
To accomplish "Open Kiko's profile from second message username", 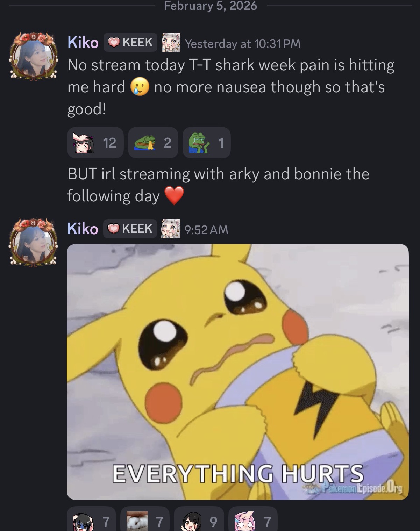I will click(83, 229).
